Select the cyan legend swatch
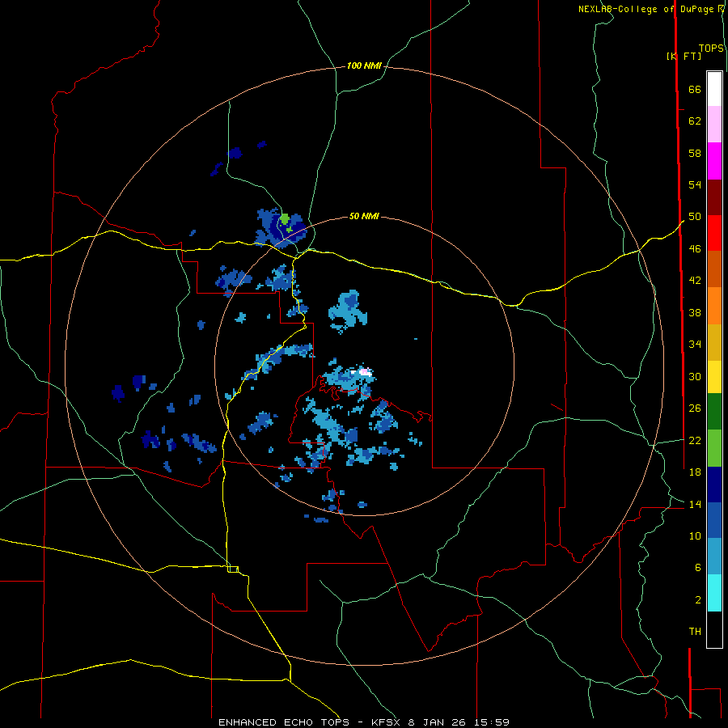This screenshot has height=728, width=728. 714,593
